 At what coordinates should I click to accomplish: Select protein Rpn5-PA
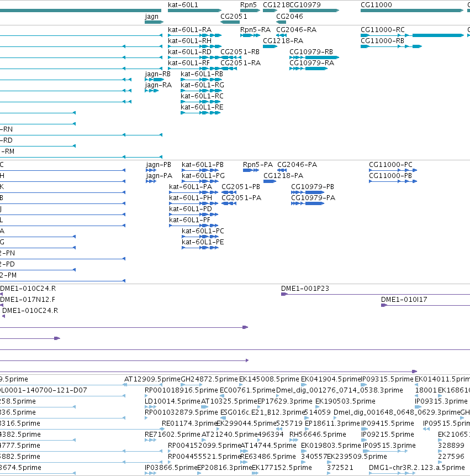coord(251,170)
